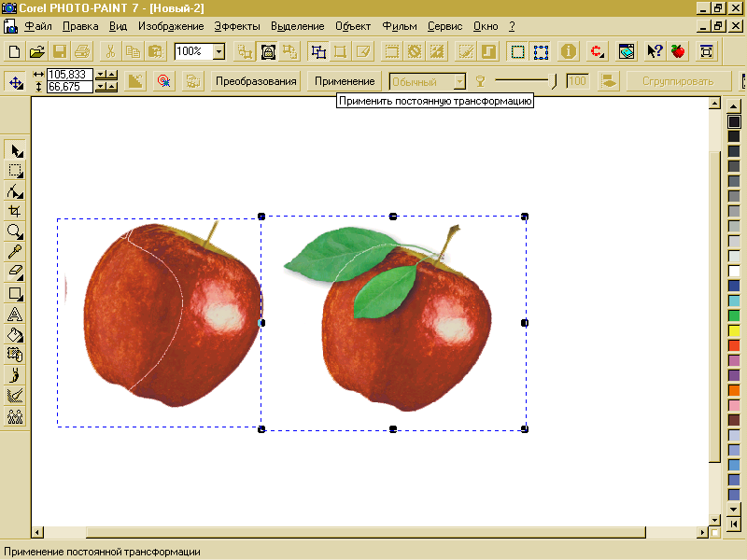This screenshot has width=747, height=560.
Task: Select the Fill bucket tool
Action: (15, 334)
